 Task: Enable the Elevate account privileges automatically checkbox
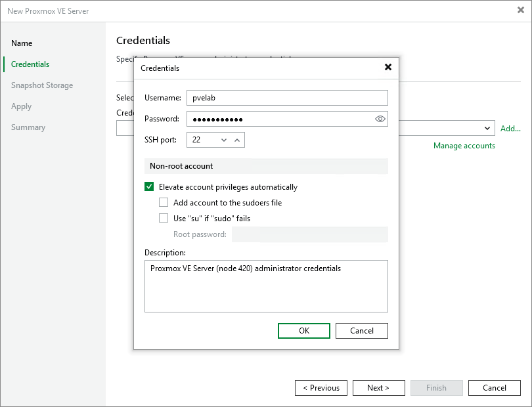tap(149, 187)
